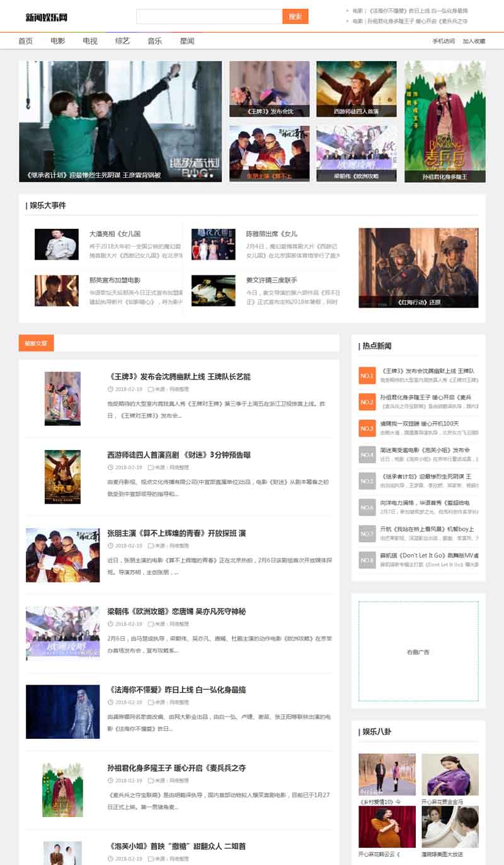This screenshot has height=865, width=504.
Task: Open the 《继承者计划》 main banner image
Action: pos(120,121)
